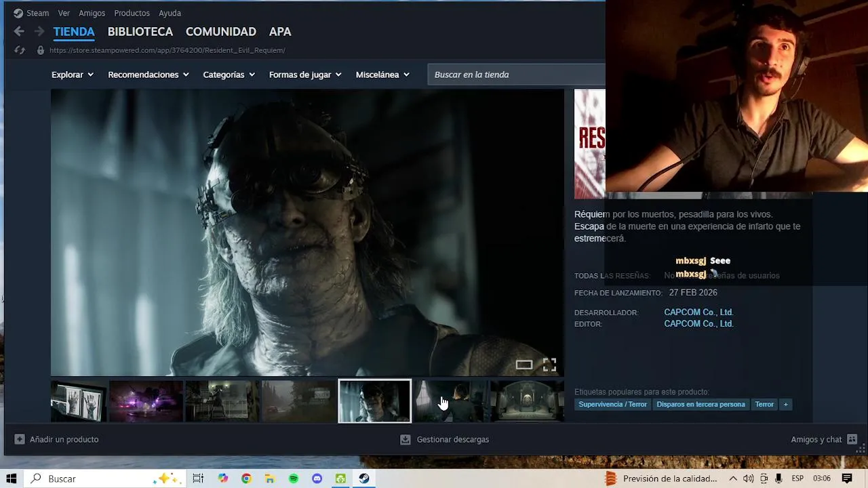Screen dimensions: 868x488
Task: Click the Añadir un producto plus icon
Action: click(x=20, y=439)
